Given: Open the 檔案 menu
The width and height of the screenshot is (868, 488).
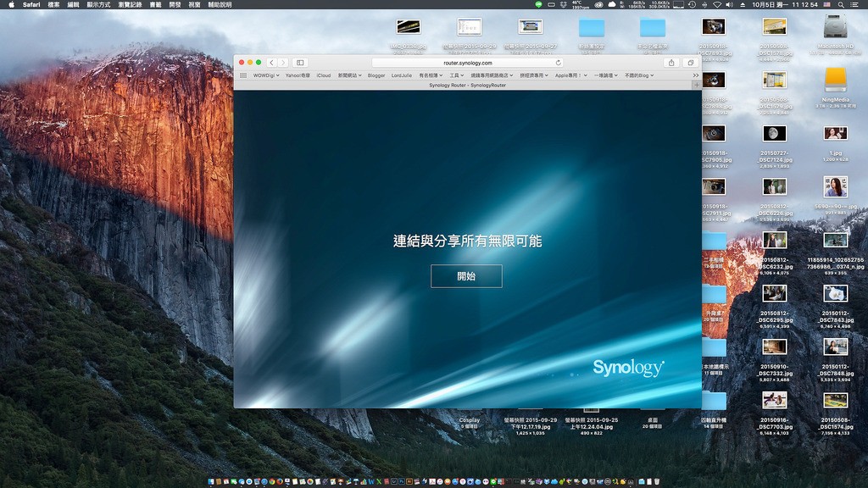Looking at the screenshot, I should tap(53, 4).
